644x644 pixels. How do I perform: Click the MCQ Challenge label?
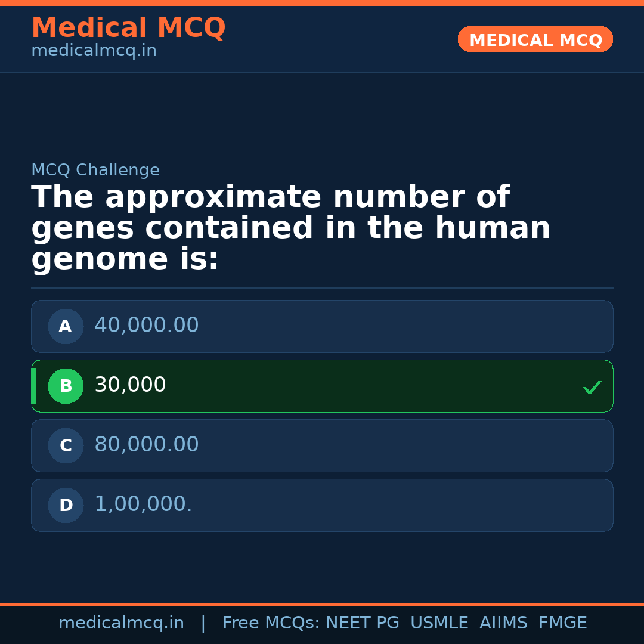[95, 171]
